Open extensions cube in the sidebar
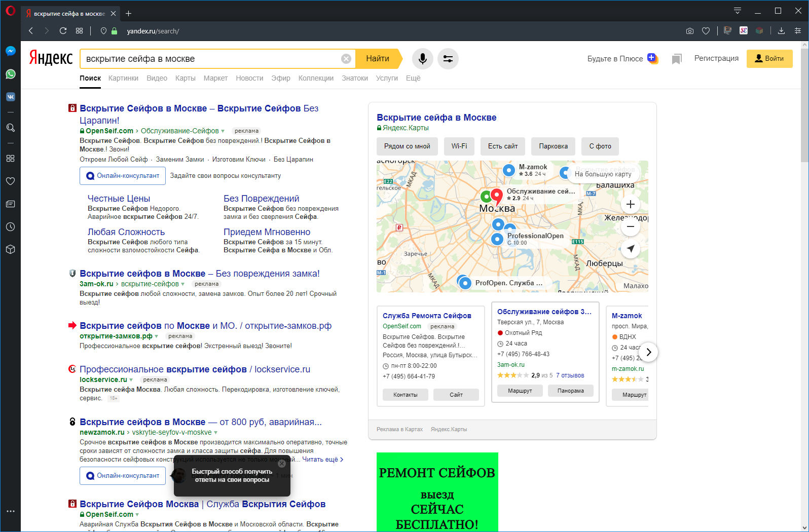 [10, 249]
